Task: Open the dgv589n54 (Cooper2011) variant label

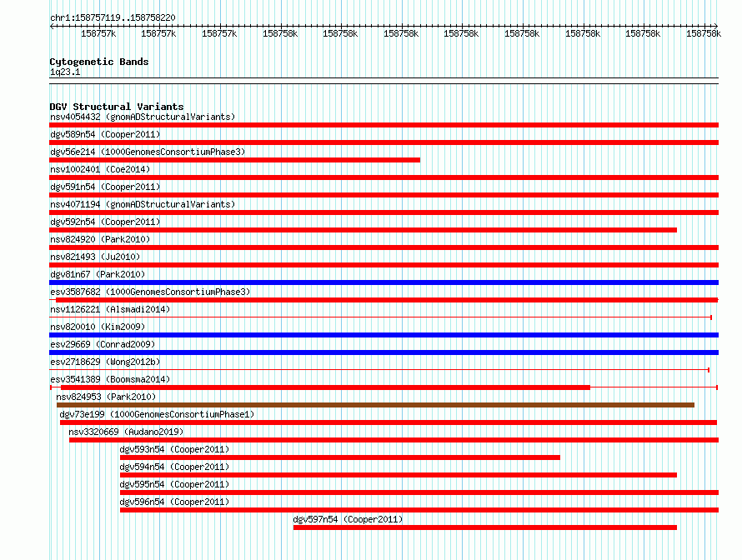Action: pyautogui.click(x=105, y=134)
